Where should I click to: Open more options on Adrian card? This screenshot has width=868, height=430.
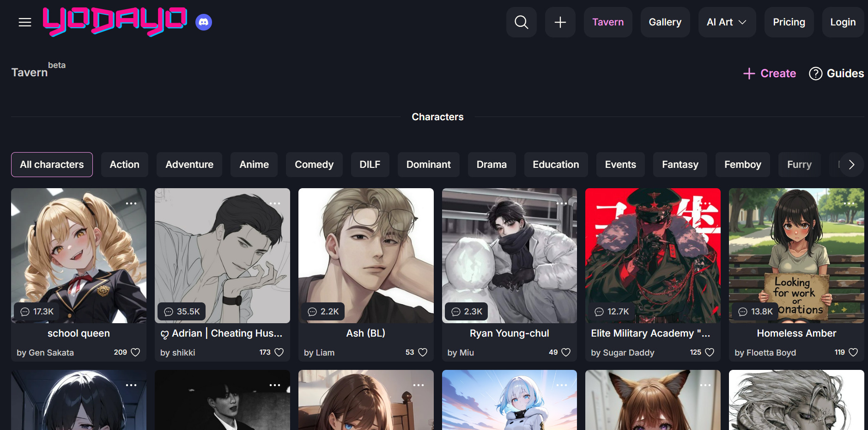275,203
